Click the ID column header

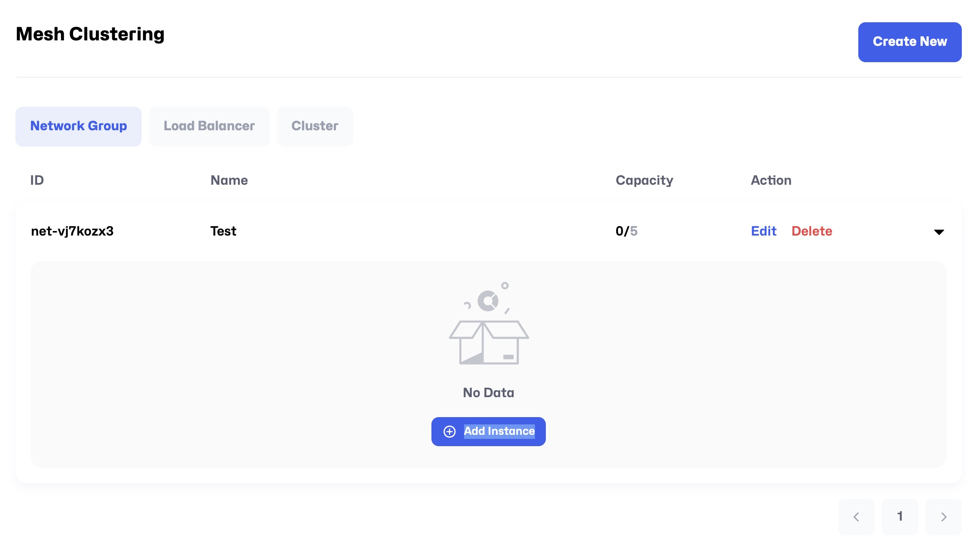coord(37,180)
